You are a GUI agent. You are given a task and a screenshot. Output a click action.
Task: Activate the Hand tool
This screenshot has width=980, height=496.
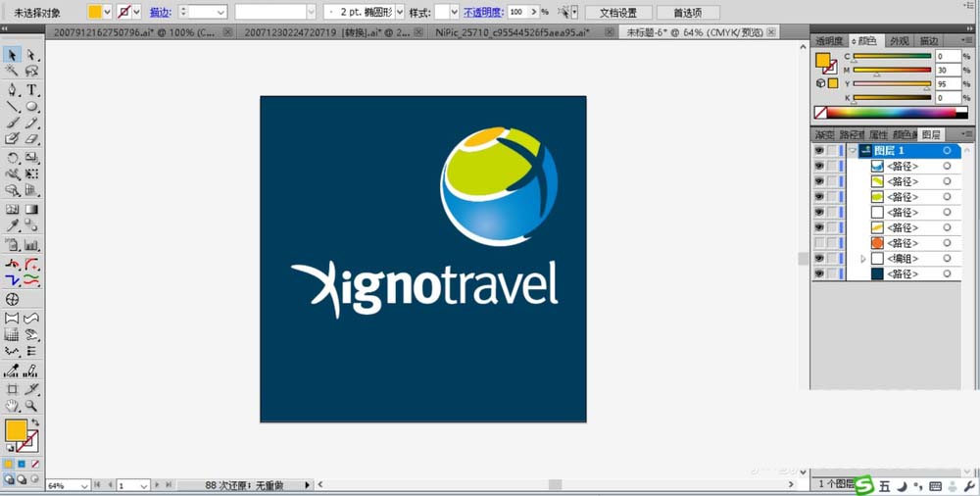[12, 406]
